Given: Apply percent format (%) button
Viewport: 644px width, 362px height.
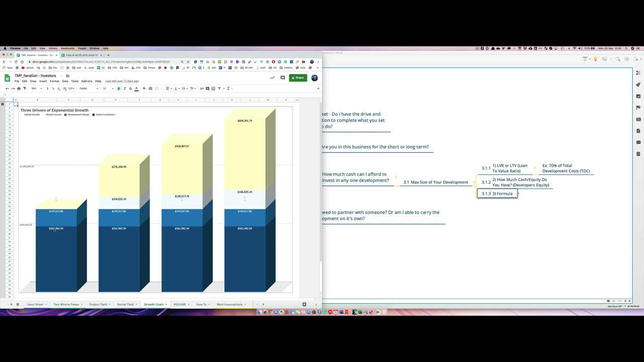Looking at the screenshot, I should 53,88.
